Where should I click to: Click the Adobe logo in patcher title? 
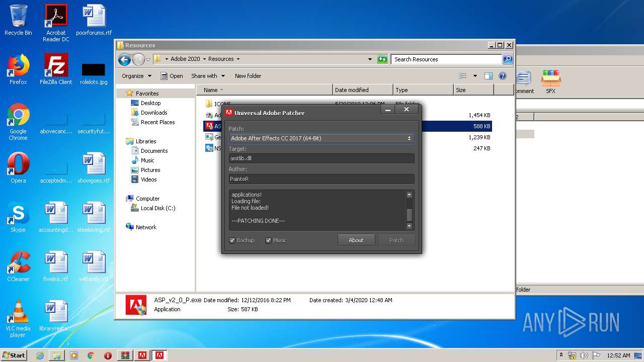[x=229, y=113]
